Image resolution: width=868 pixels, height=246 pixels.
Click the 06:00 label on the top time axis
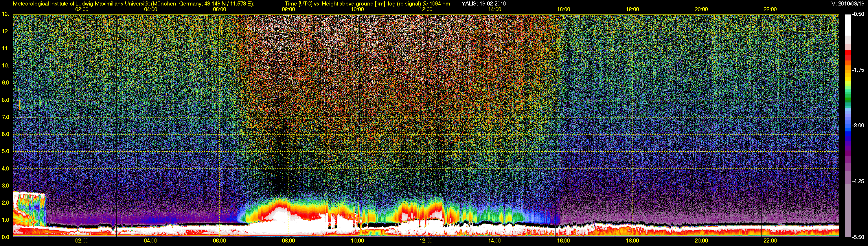[x=219, y=10]
